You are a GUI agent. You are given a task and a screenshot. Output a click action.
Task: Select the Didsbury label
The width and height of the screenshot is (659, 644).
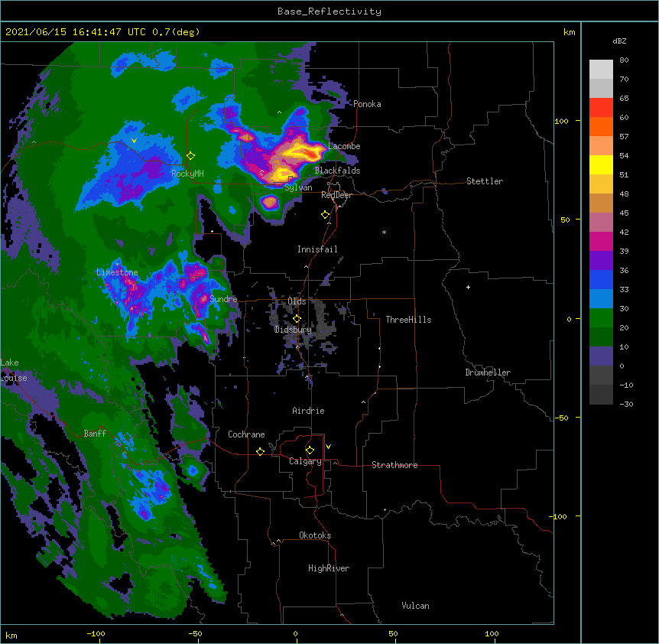point(293,330)
